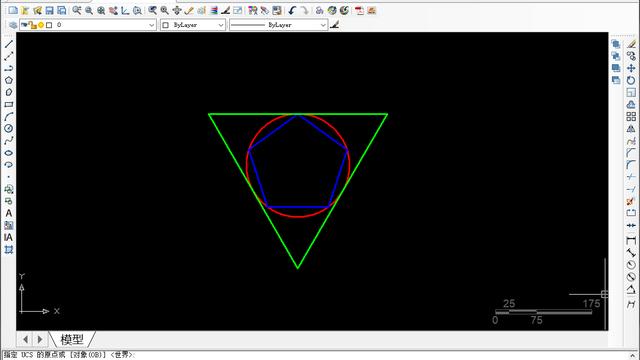
Task: Expand the ByLayer color dropdown
Action: [x=193, y=25]
